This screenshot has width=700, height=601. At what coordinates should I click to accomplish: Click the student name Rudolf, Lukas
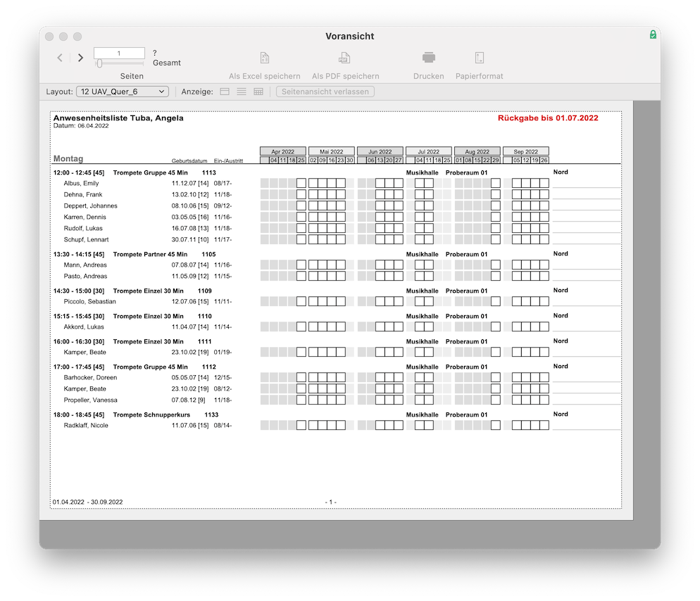coord(83,228)
